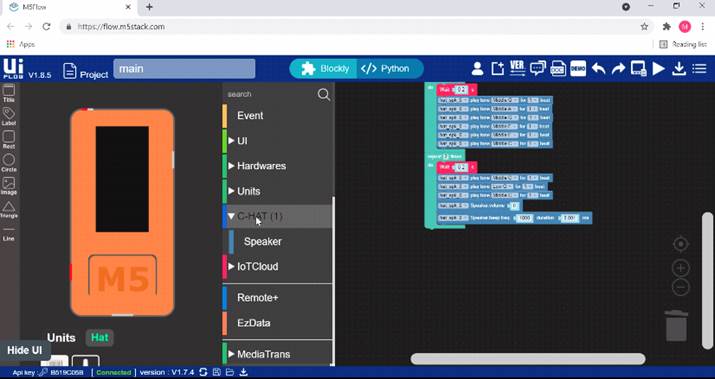Click the status bar refresh icon
Viewport: 715px width, 379px height.
pyautogui.click(x=203, y=372)
